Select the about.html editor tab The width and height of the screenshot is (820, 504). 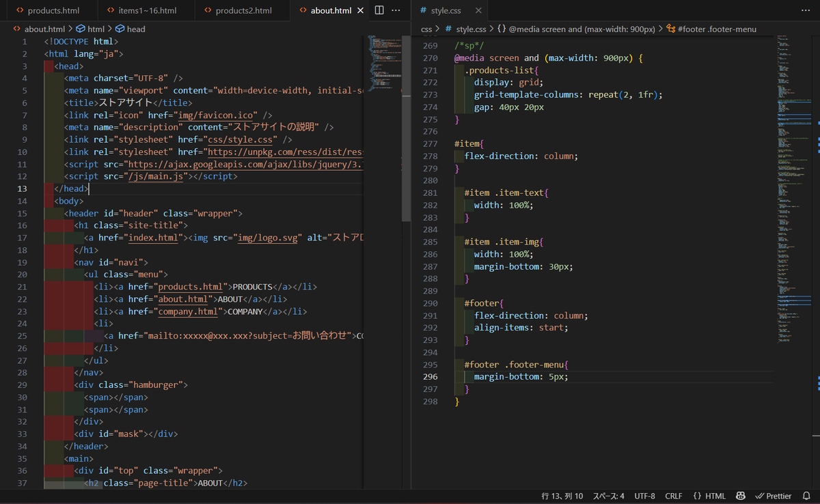coord(331,10)
